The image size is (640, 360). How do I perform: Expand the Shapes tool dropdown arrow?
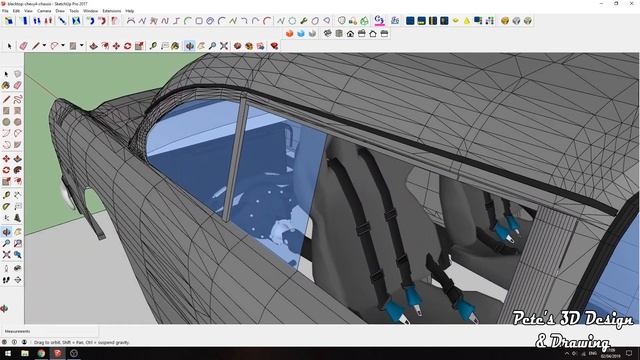(x=81, y=46)
